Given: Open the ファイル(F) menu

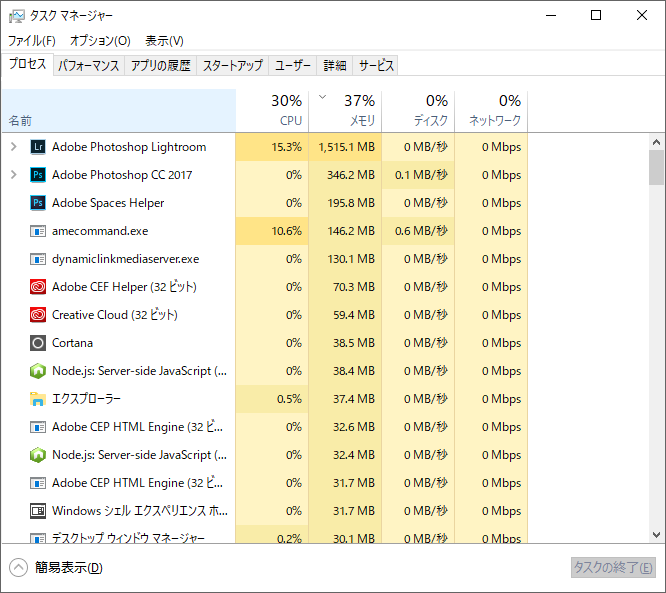Looking at the screenshot, I should (x=32, y=41).
